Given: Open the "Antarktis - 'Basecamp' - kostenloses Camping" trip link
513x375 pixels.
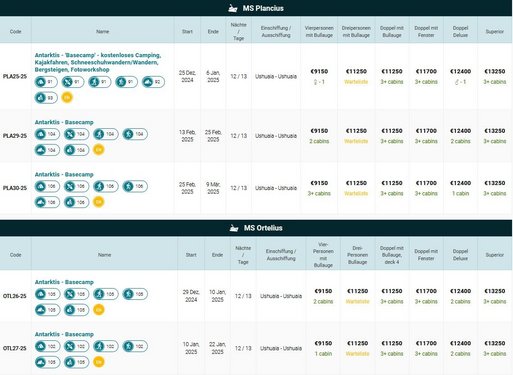Looking at the screenshot, I should coord(98,62).
